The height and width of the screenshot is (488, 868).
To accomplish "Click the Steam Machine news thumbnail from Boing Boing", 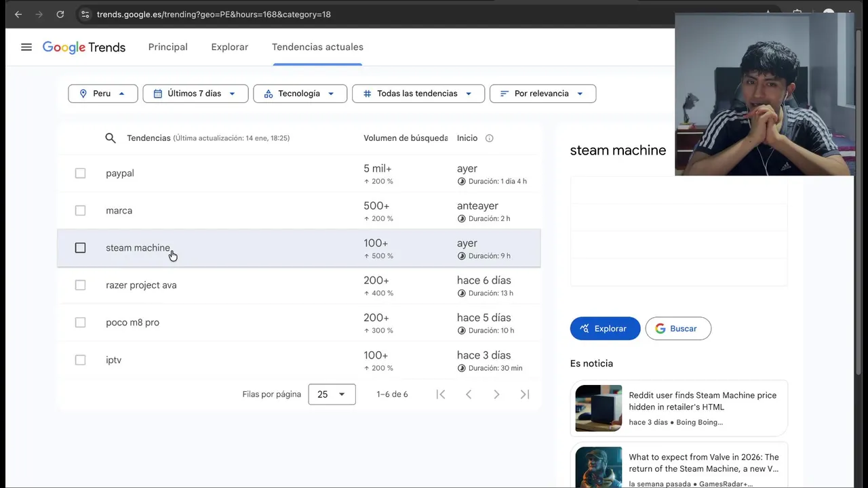I will tap(599, 409).
